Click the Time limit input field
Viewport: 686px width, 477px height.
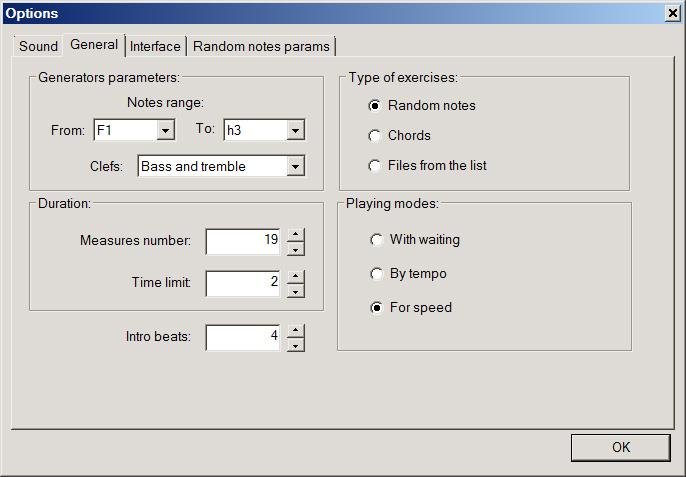tap(243, 283)
